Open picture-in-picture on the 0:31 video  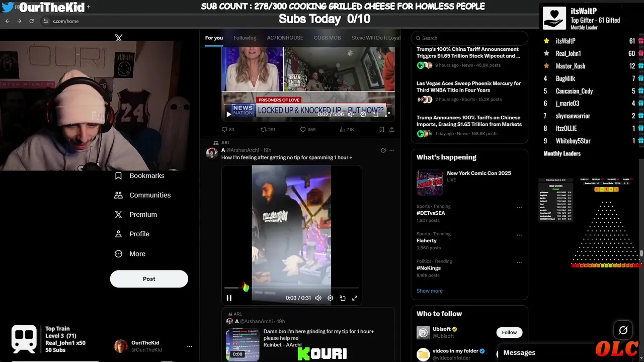343,298
